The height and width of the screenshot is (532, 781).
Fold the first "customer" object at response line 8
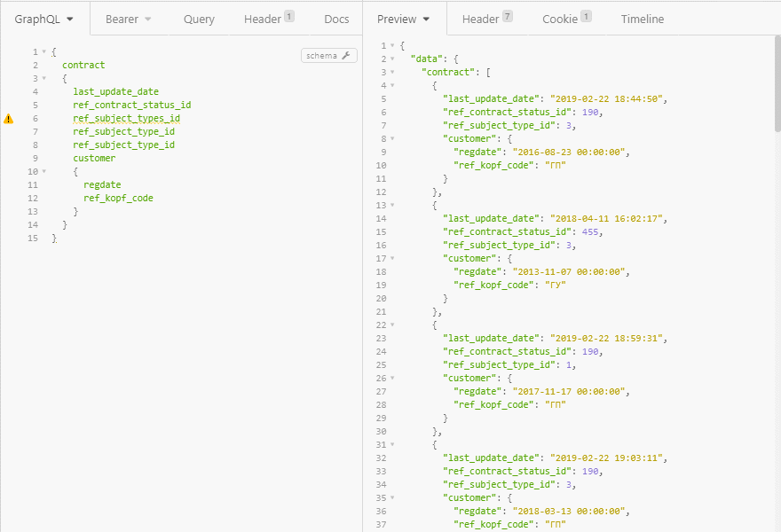pos(392,139)
